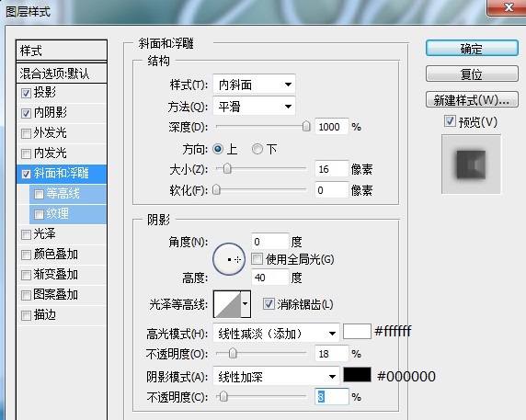
Task: Enable the 外发光 outer glow checkbox
Action: 26,133
